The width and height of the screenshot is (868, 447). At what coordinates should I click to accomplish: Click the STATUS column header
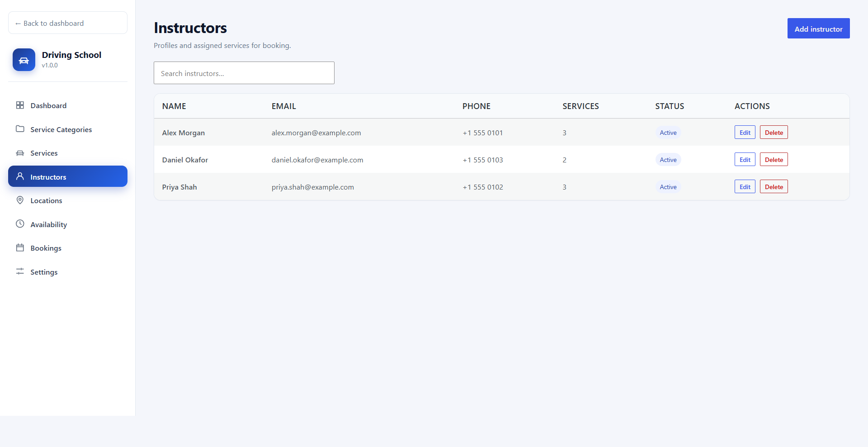tap(670, 106)
